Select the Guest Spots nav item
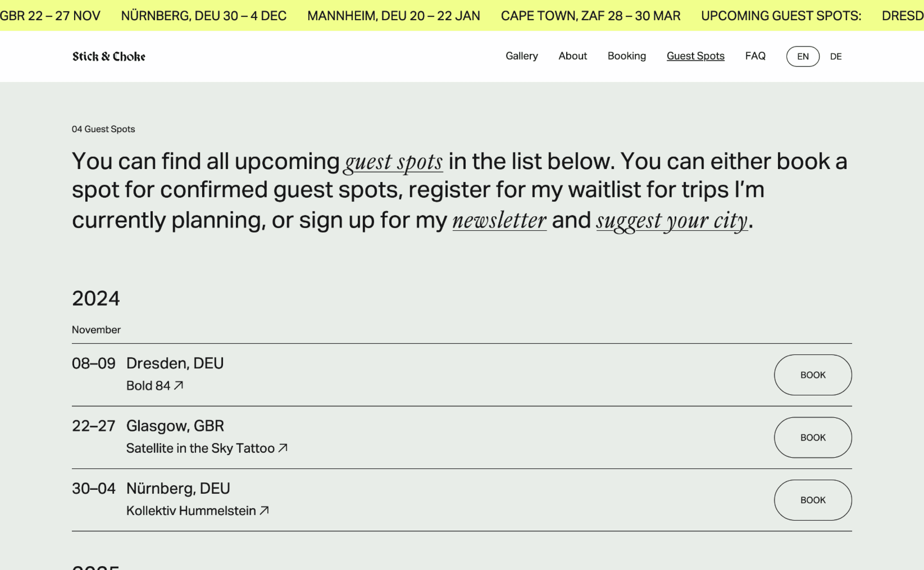The height and width of the screenshot is (570, 924). click(696, 56)
